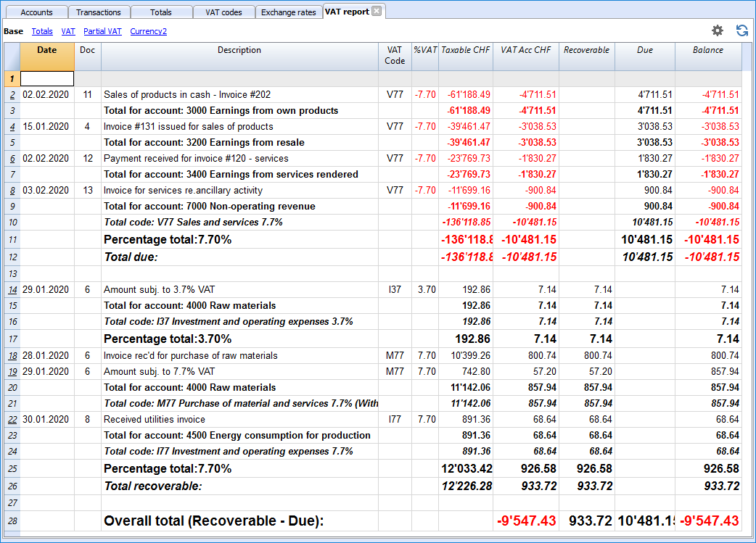The height and width of the screenshot is (543, 756).
Task: Open transaction via row 8 link
Action: coord(12,190)
